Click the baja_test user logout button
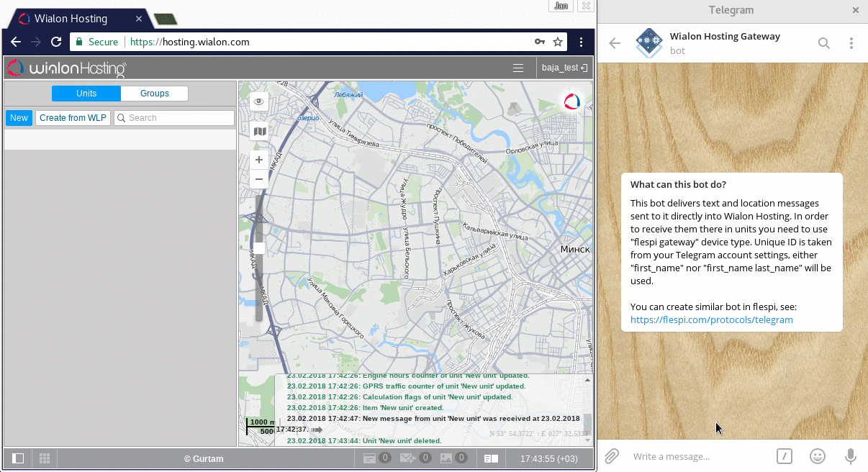This screenshot has width=868, height=472. [565, 68]
